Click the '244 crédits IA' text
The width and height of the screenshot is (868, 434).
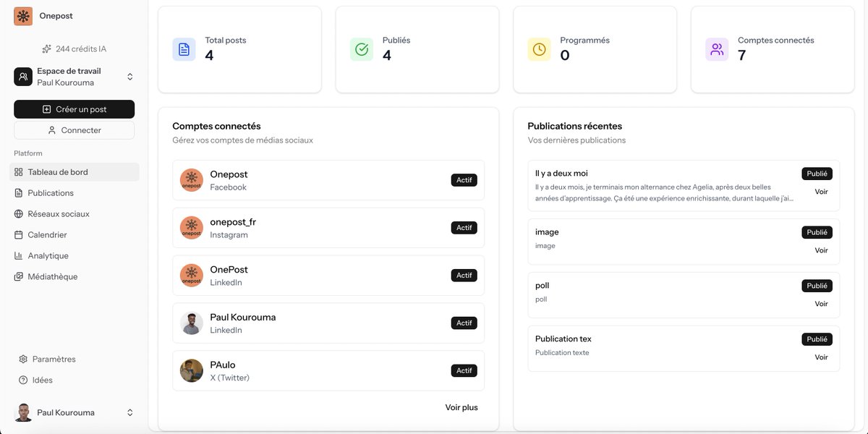coord(81,49)
